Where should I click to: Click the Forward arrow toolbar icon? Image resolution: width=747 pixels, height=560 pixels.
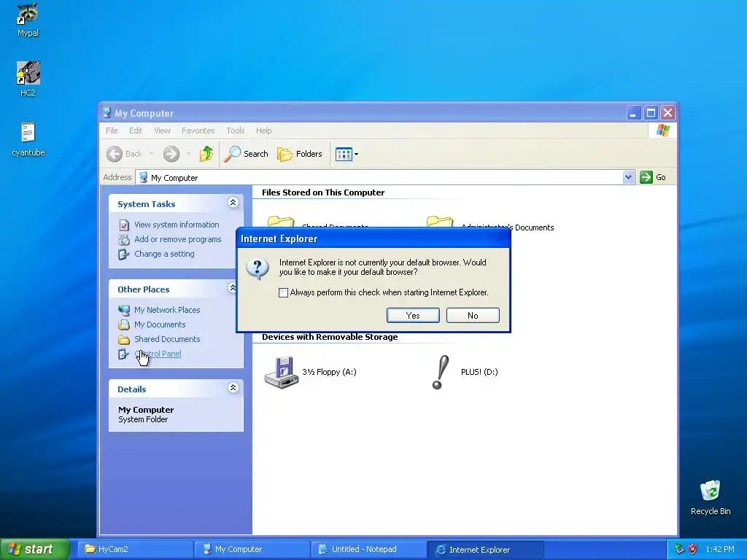click(171, 154)
